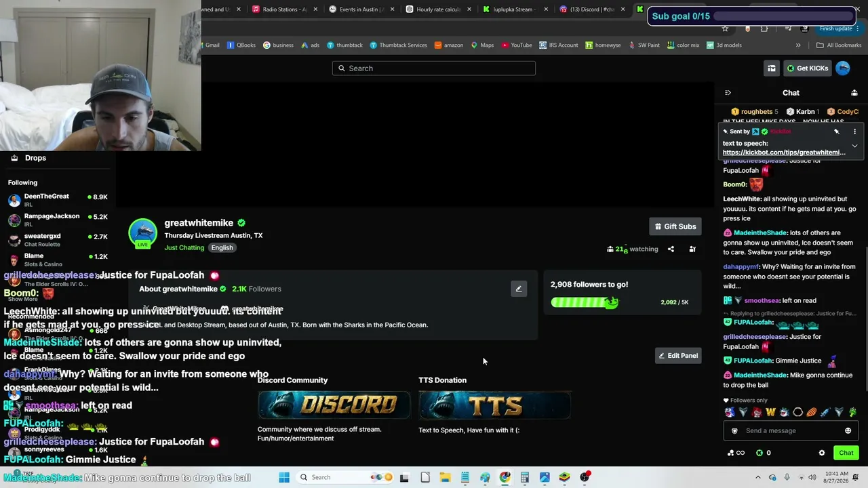Click the Windows taskbar Search box
Image resolution: width=868 pixels, height=488 pixels.
[344, 477]
